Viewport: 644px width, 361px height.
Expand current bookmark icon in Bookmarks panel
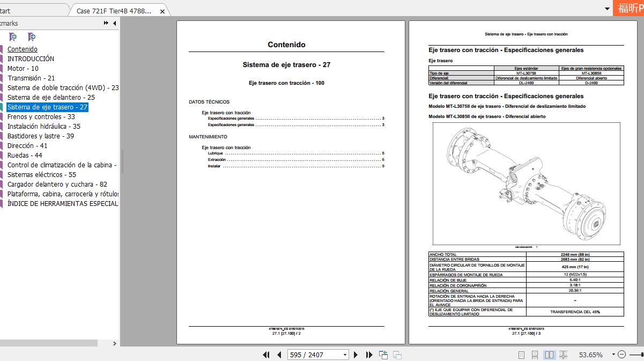tap(32, 36)
